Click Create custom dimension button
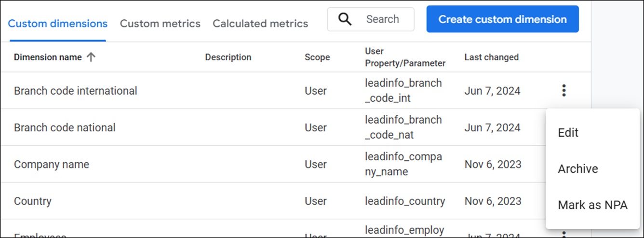This screenshot has width=644, height=238. coord(502,19)
